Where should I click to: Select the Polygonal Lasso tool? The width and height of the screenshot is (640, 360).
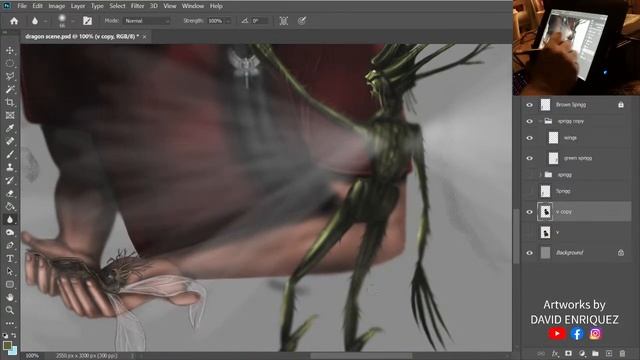tap(10, 76)
